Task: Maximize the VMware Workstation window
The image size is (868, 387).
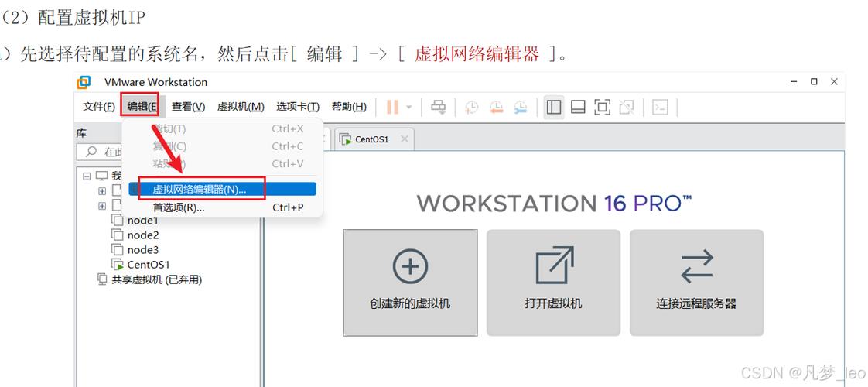Action: [814, 81]
